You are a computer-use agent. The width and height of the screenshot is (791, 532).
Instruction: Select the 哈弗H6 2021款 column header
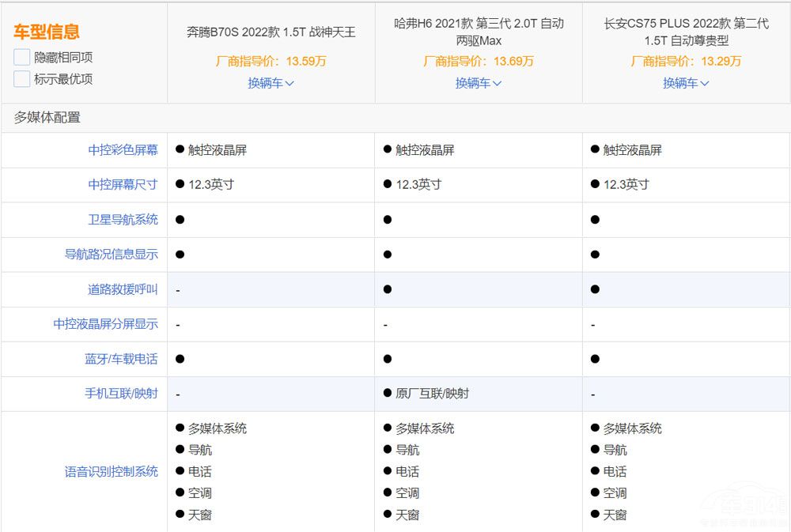pyautogui.click(x=478, y=32)
